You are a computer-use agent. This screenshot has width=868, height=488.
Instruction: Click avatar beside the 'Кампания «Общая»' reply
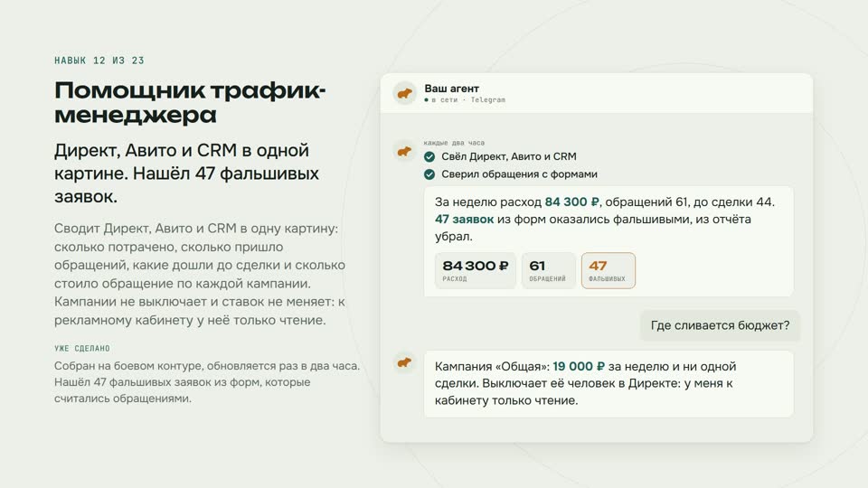404,362
